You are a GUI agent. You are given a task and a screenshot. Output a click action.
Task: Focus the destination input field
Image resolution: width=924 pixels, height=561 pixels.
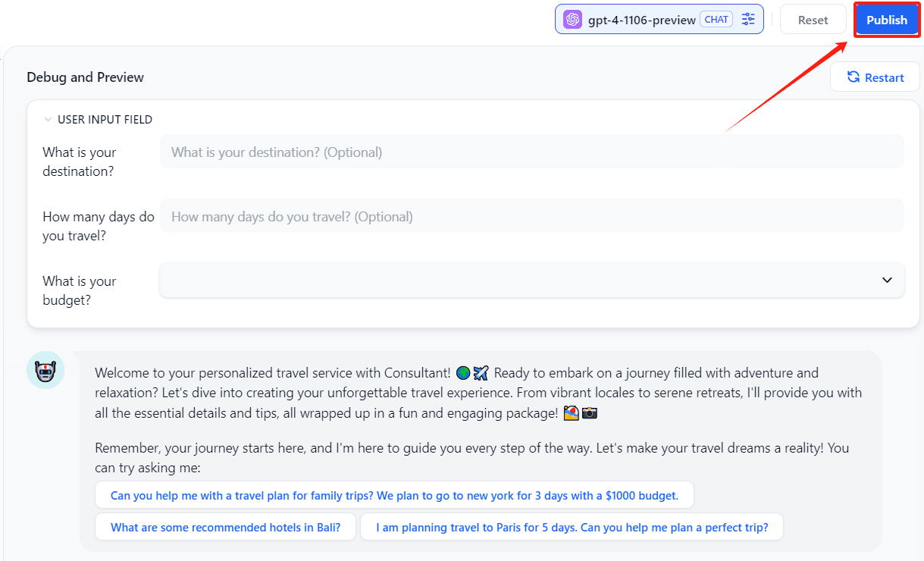pos(531,152)
